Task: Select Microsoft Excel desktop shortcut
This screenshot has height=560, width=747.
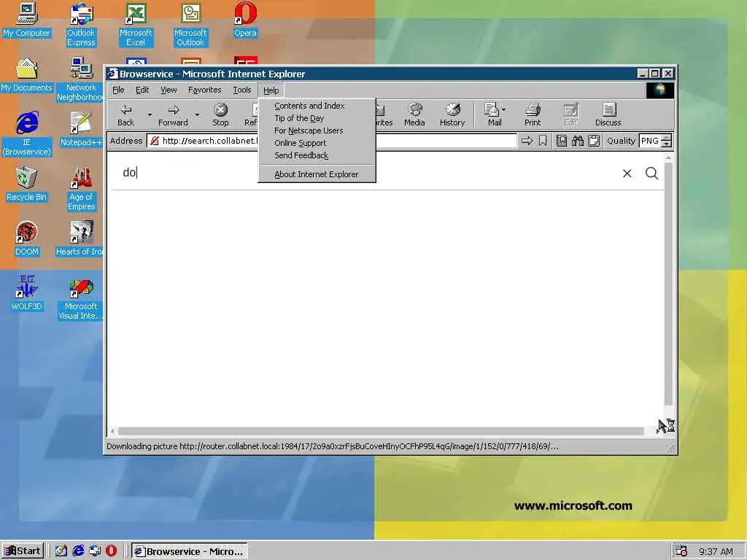Action: (x=136, y=24)
